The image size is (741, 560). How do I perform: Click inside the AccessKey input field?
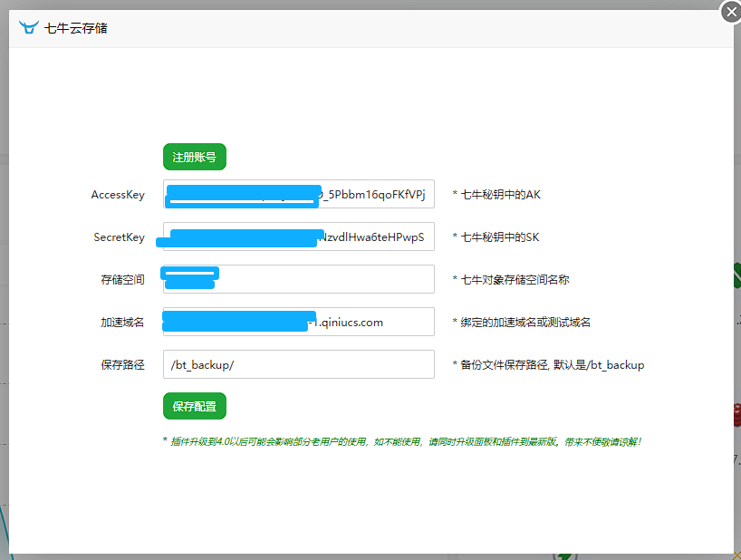pyautogui.click(x=299, y=193)
